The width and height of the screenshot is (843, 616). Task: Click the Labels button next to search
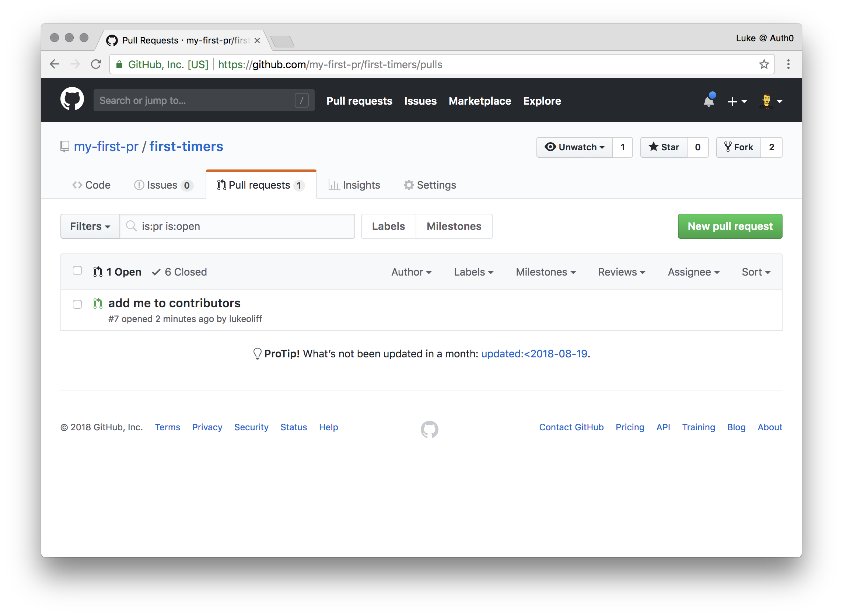coord(388,226)
